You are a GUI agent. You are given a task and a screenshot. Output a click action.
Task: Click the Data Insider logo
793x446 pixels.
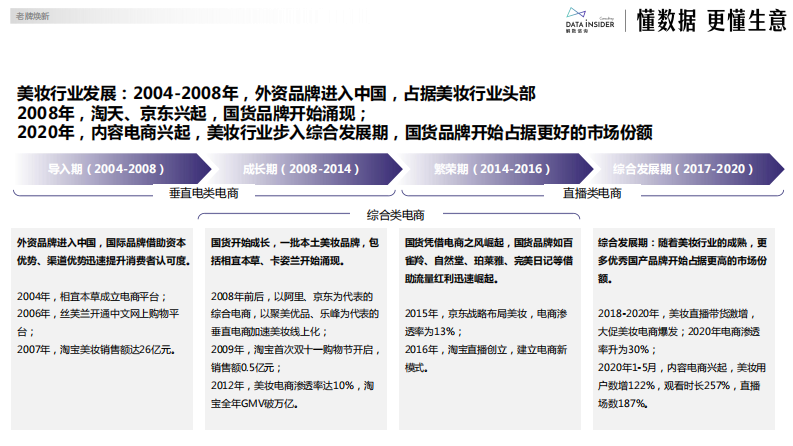(x=590, y=21)
